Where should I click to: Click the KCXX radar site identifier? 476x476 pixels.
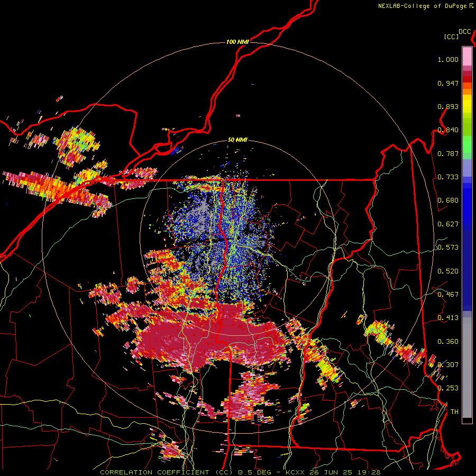(x=295, y=472)
